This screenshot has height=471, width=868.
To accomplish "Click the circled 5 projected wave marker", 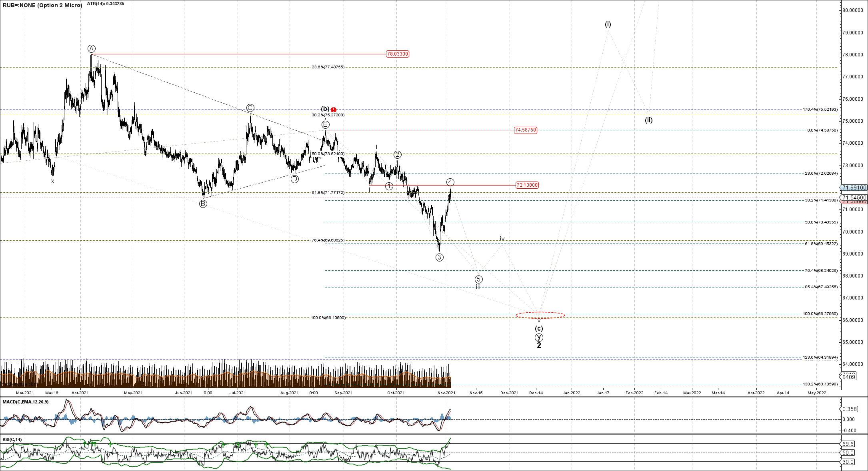I will pos(478,279).
